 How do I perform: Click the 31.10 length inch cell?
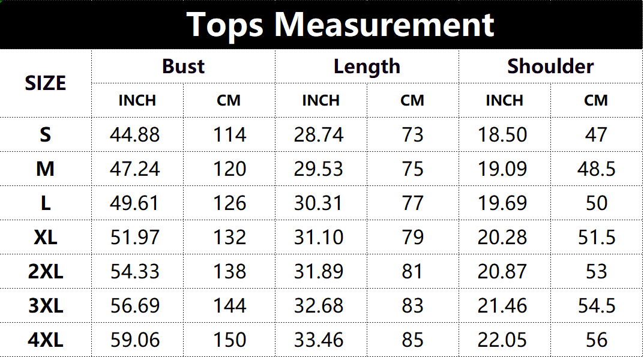click(319, 237)
